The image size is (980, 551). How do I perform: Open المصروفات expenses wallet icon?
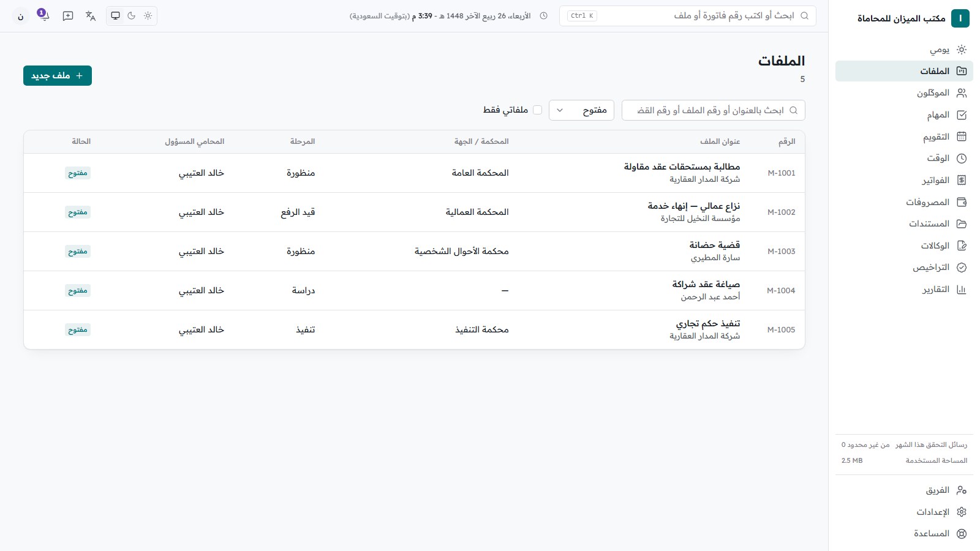pyautogui.click(x=962, y=202)
